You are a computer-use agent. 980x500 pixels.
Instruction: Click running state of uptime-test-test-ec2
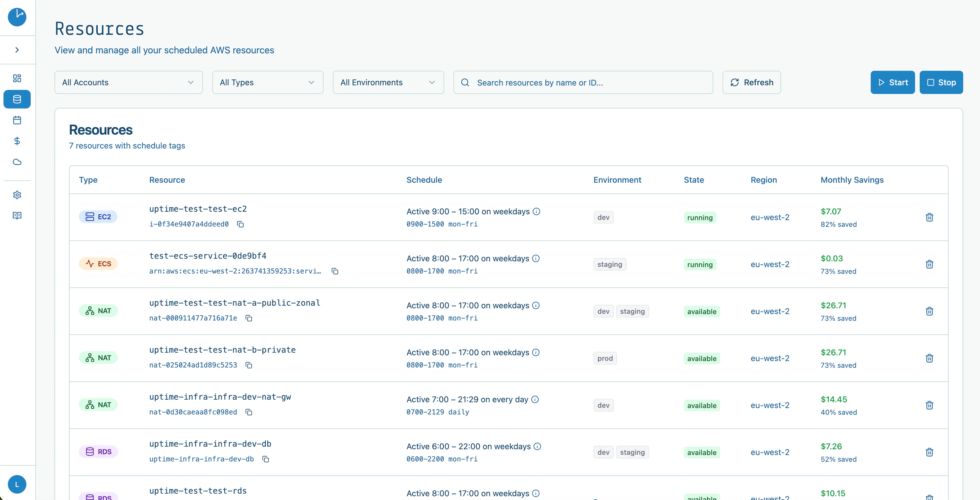(700, 218)
